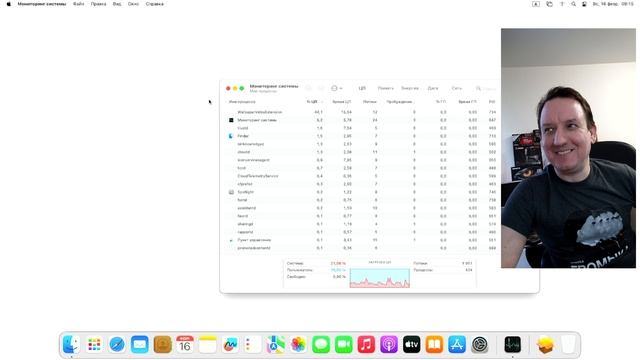640x360 pixels.
Task: Open the Вид menu
Action: click(x=117, y=4)
